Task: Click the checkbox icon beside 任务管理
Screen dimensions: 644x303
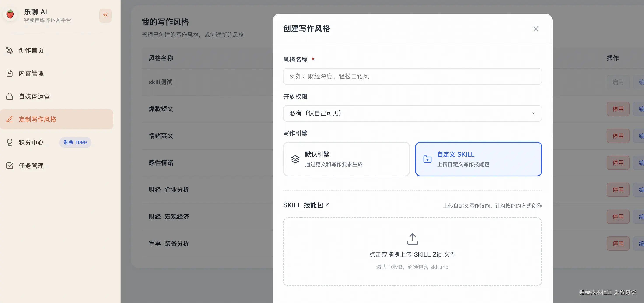Action: (x=9, y=166)
